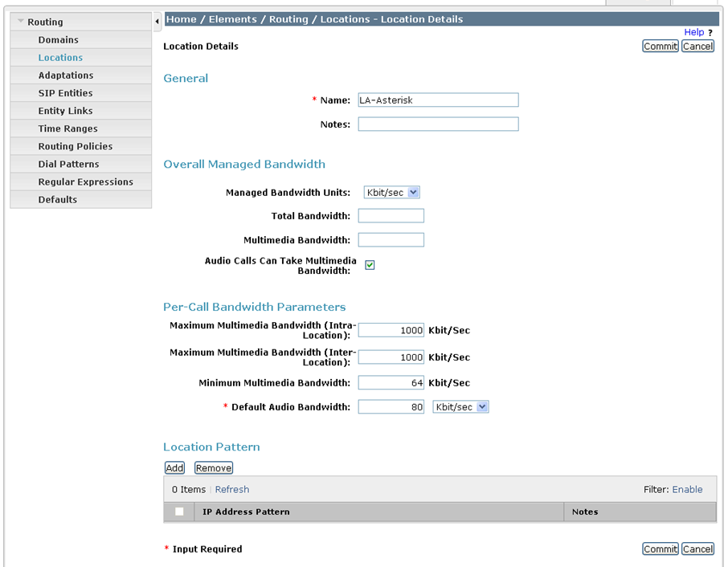Select Time Ranges in the sidebar
728x567 pixels.
pos(67,128)
